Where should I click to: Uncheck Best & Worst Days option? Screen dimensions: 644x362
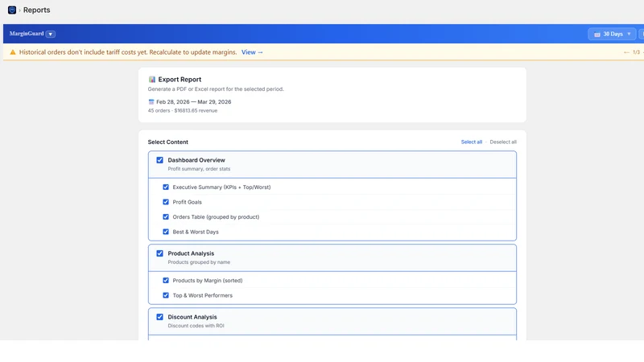166,232
